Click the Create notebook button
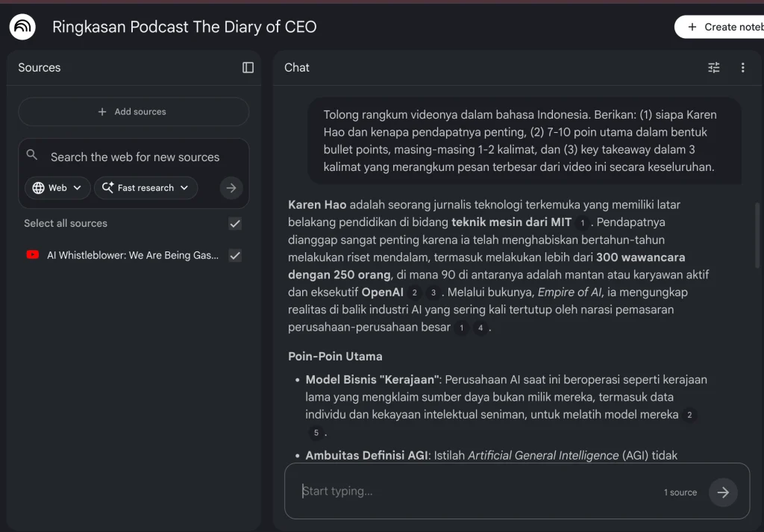 click(x=727, y=26)
